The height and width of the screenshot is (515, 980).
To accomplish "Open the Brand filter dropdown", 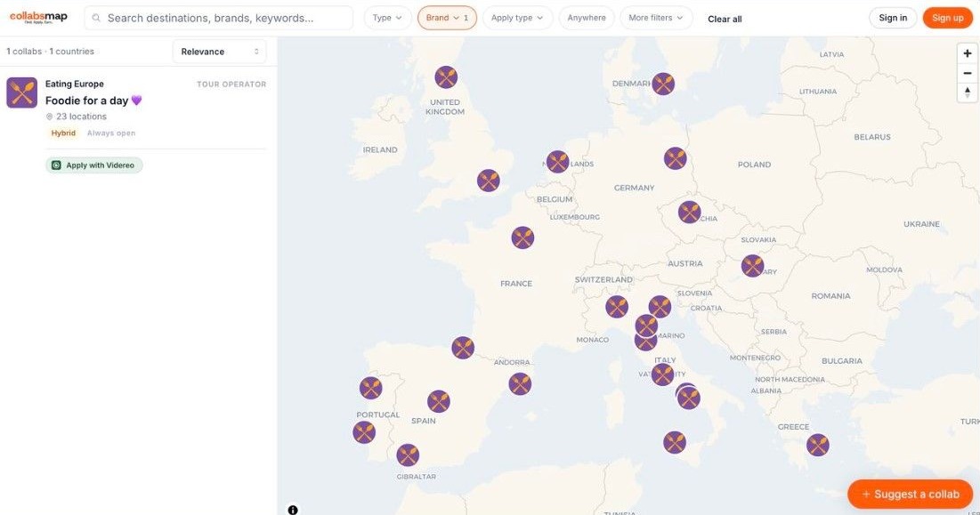I will pyautogui.click(x=447, y=18).
